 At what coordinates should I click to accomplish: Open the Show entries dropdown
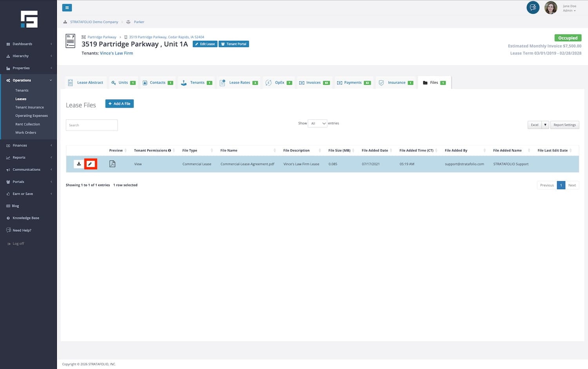(318, 124)
